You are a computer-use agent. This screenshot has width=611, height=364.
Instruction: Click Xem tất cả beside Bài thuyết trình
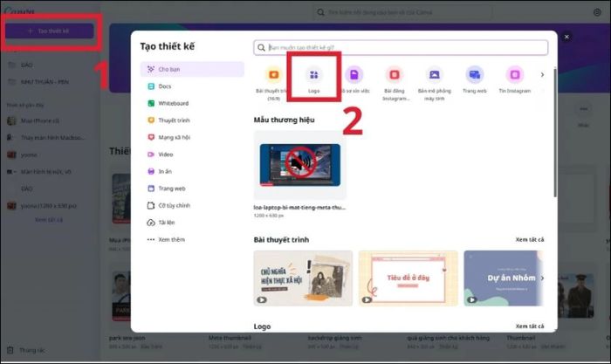(x=529, y=239)
